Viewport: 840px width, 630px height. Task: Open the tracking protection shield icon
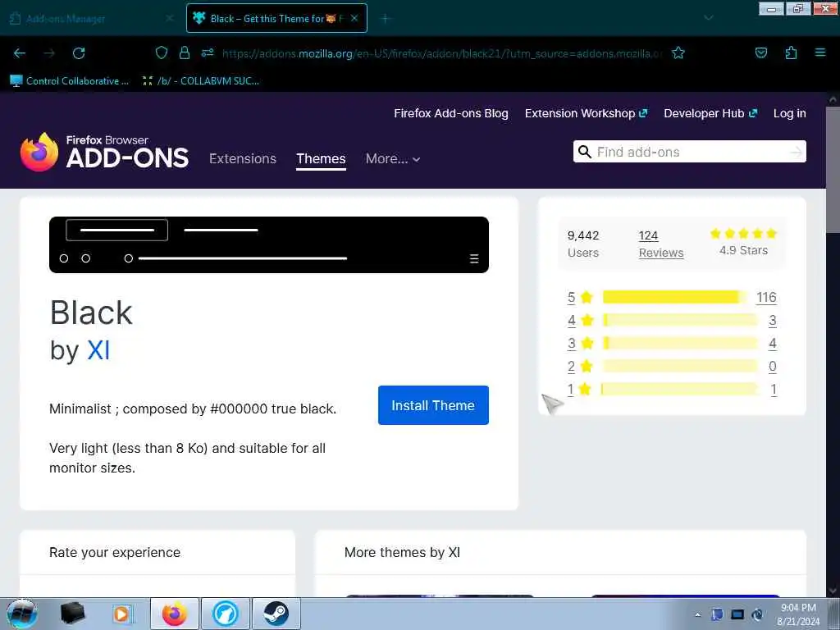(162, 52)
